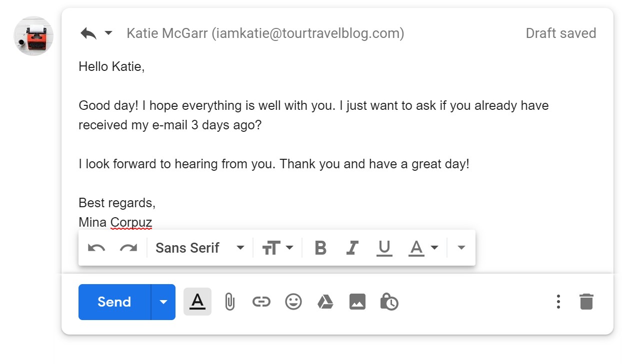This screenshot has height=364, width=627.
Task: Insert a photo
Action: coord(357,302)
